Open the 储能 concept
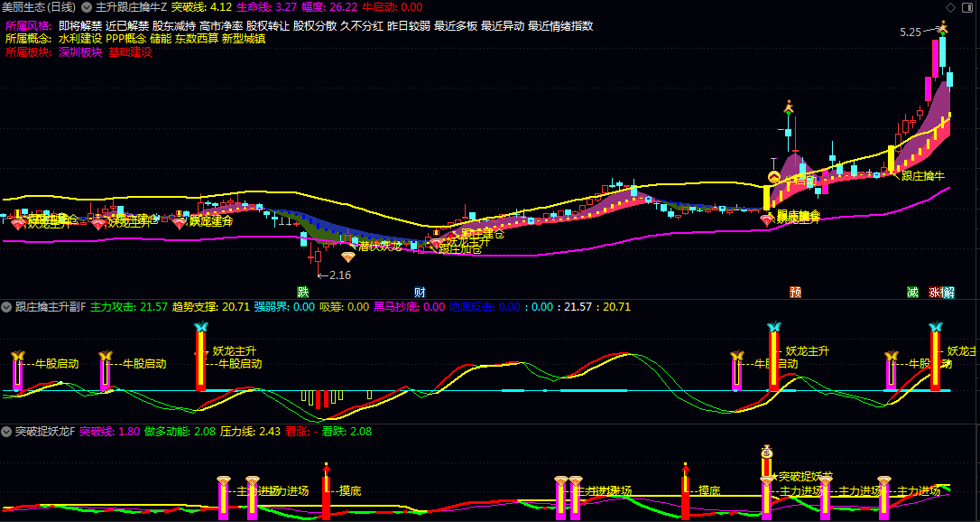The width and height of the screenshot is (980, 522). pyautogui.click(x=161, y=39)
